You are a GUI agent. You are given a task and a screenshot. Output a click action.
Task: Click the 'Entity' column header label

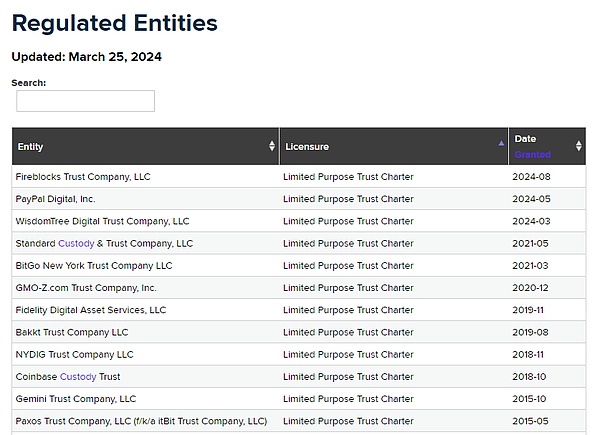(31, 147)
